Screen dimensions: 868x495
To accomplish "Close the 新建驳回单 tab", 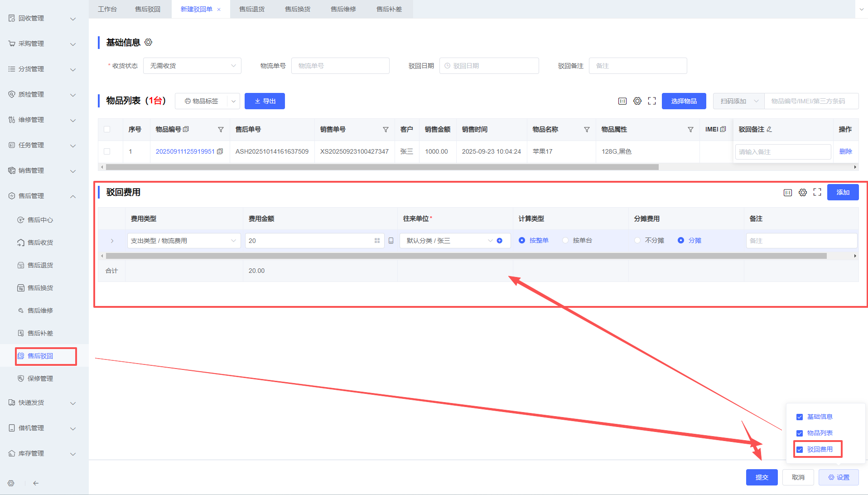I will tap(219, 10).
